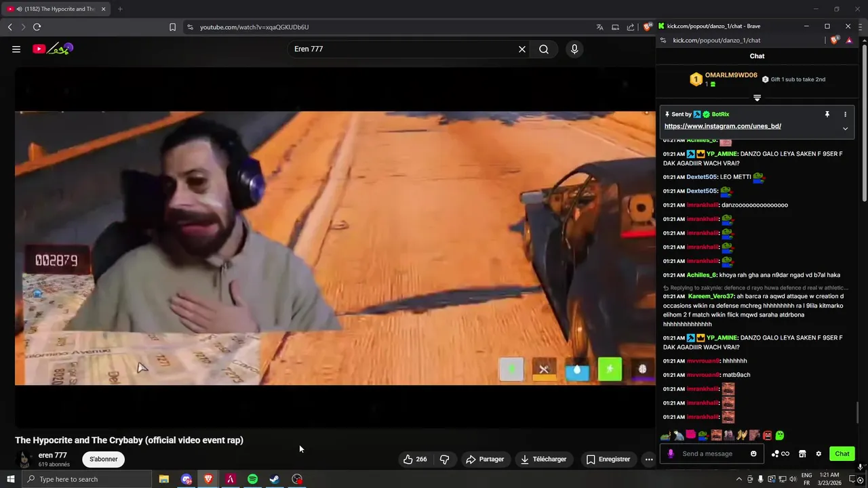The image size is (868, 488).
Task: Open File Explorer from taskbar
Action: 164,479
